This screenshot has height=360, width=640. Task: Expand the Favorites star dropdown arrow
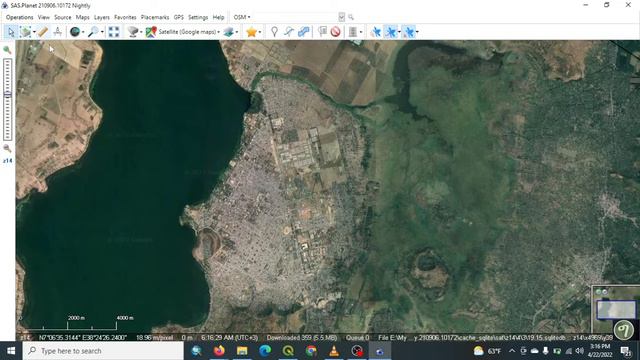(x=260, y=32)
